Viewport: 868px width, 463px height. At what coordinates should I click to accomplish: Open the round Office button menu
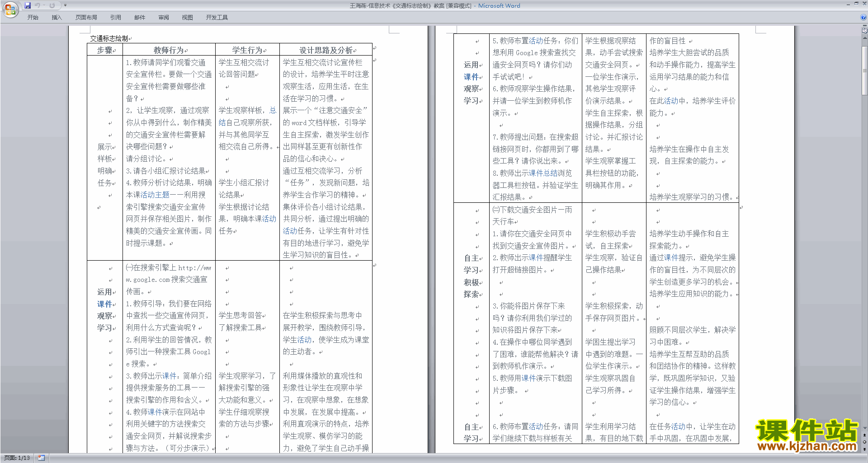10,9
